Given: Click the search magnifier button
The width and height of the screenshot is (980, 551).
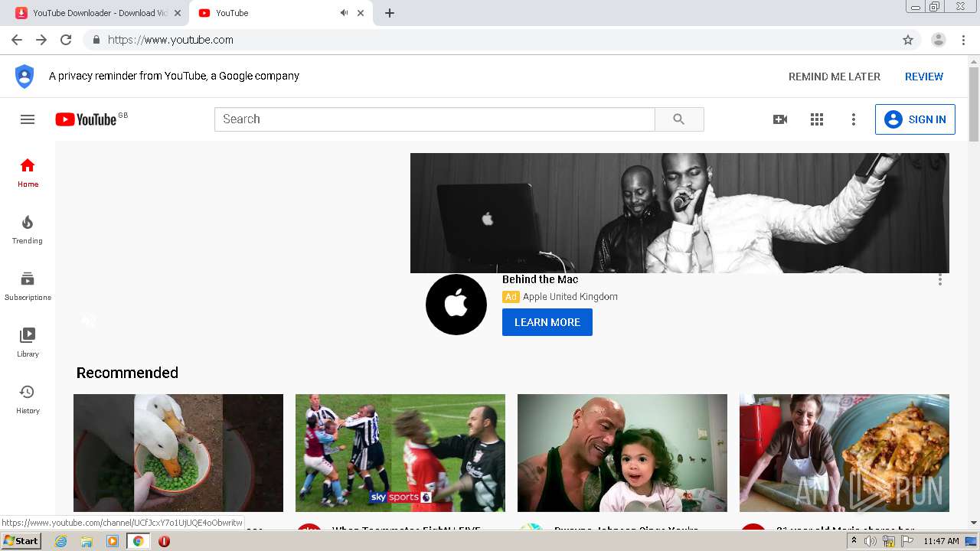Looking at the screenshot, I should pos(679,119).
